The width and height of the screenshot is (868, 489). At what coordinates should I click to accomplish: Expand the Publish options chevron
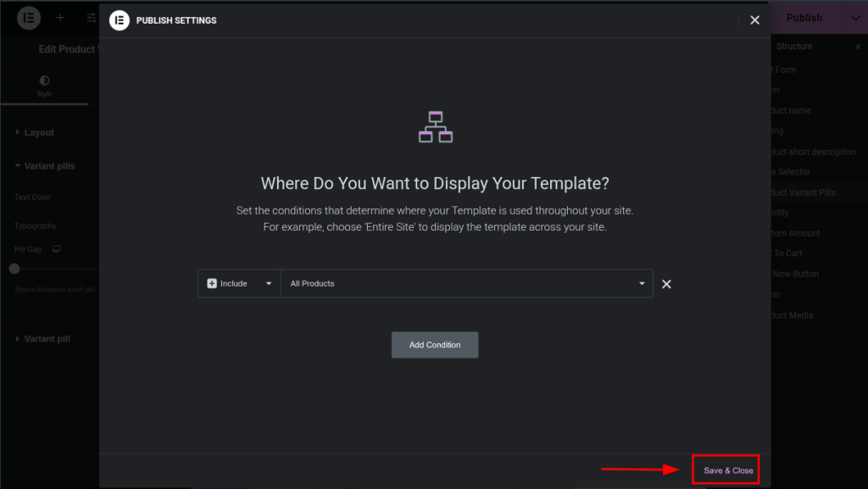point(854,18)
